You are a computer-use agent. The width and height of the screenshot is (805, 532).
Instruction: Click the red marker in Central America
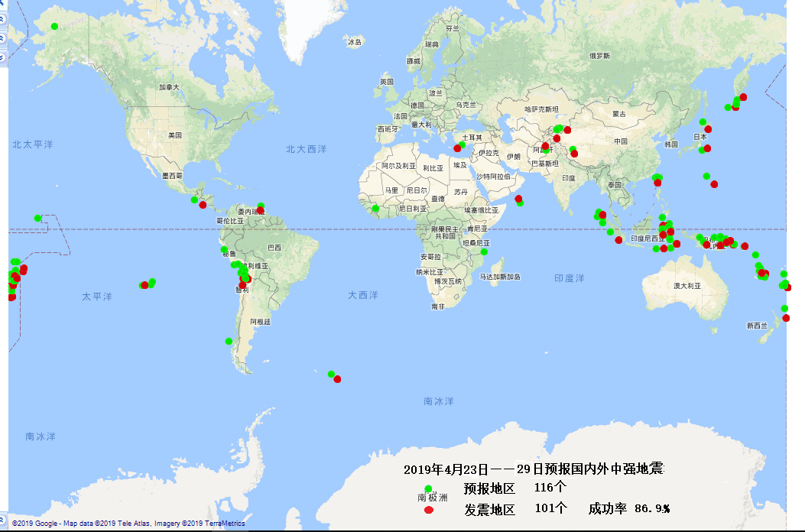click(x=203, y=205)
